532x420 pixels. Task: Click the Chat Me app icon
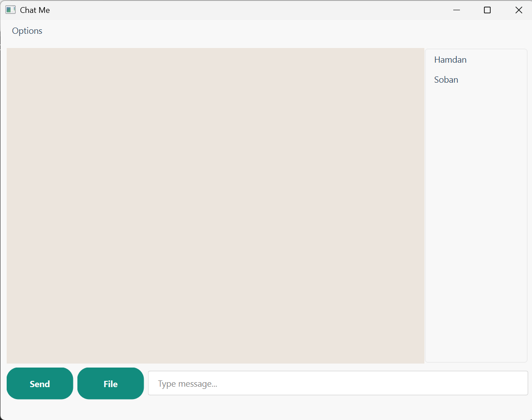tap(11, 10)
